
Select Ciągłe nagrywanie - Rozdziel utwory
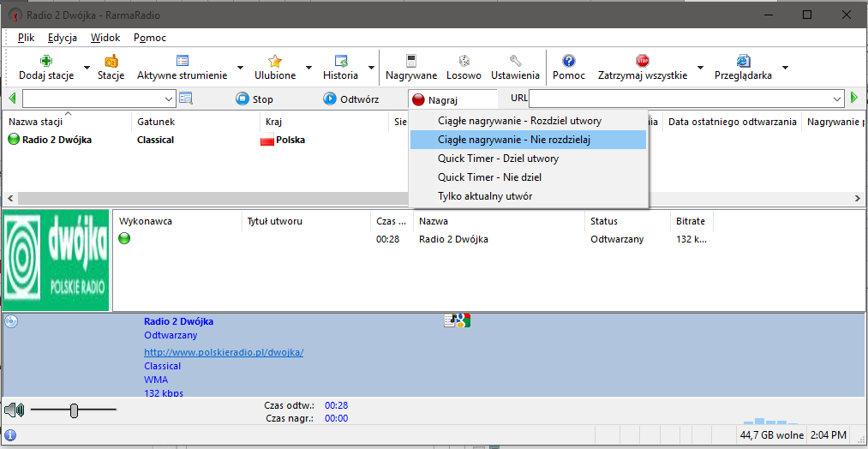coord(528,121)
